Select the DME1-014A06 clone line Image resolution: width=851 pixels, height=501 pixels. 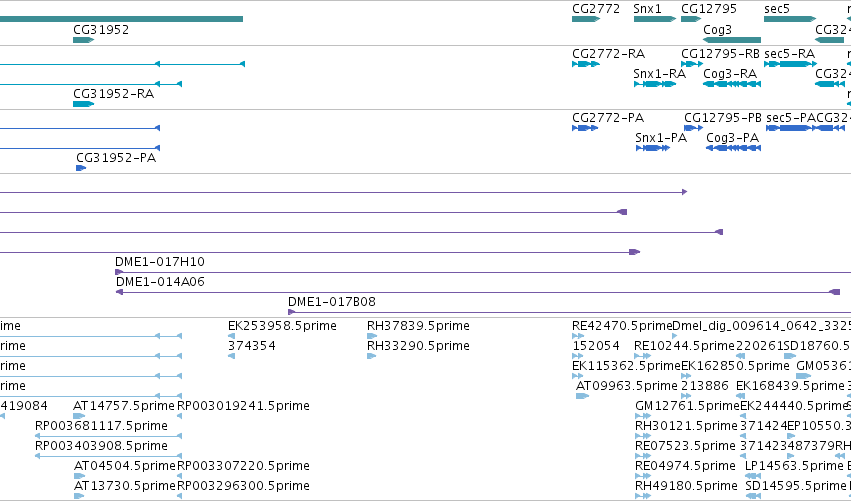(x=478, y=292)
